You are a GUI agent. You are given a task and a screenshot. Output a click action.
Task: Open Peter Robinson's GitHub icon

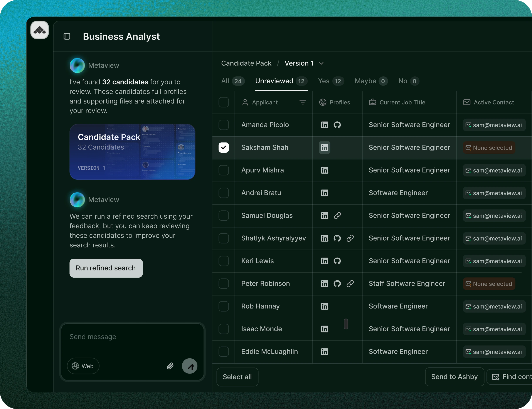[x=337, y=284]
